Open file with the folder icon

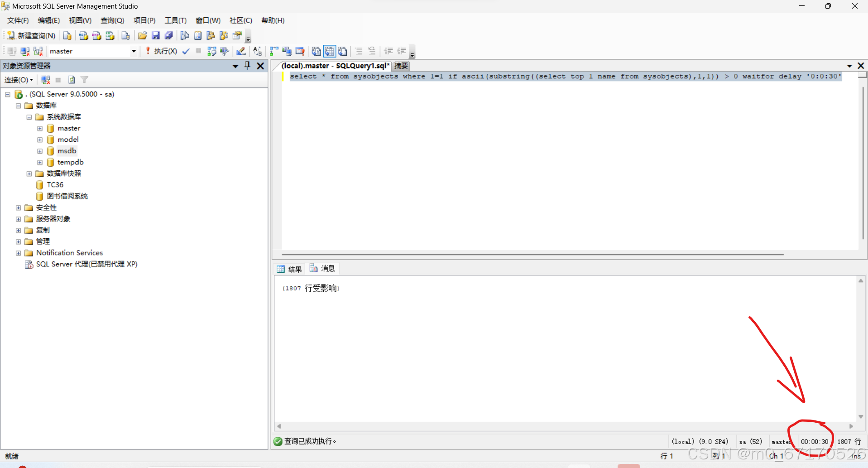point(143,35)
